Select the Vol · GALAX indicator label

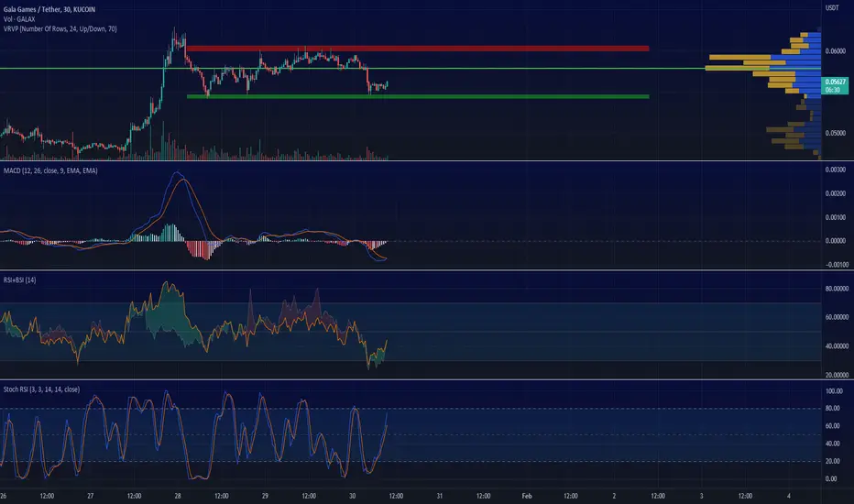19,19
